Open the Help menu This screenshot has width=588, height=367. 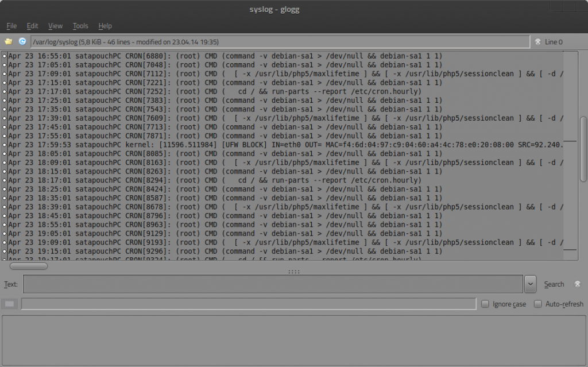(105, 26)
